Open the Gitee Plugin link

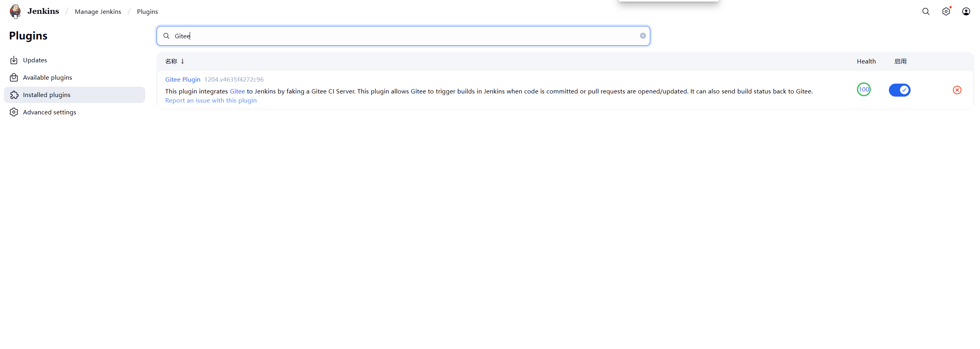(183, 80)
